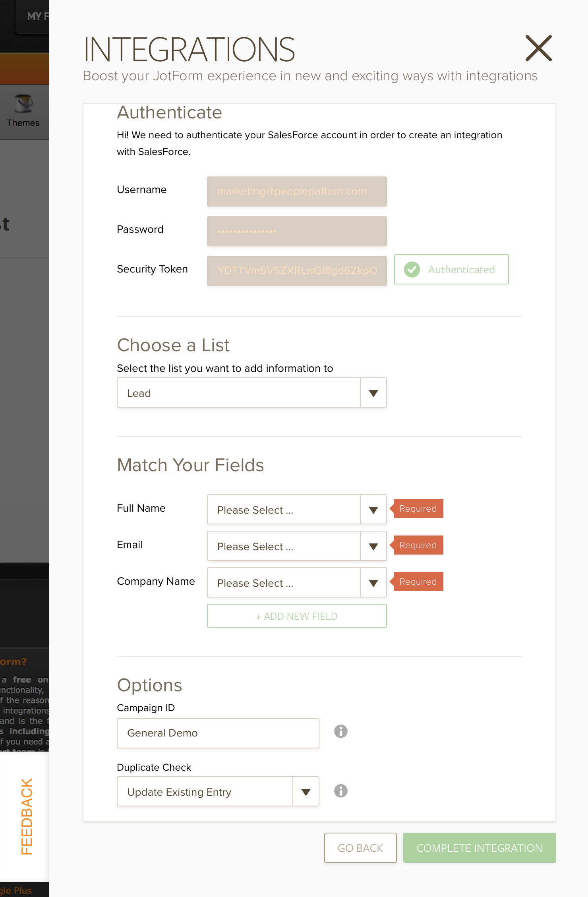Click the Username input field

point(297,191)
